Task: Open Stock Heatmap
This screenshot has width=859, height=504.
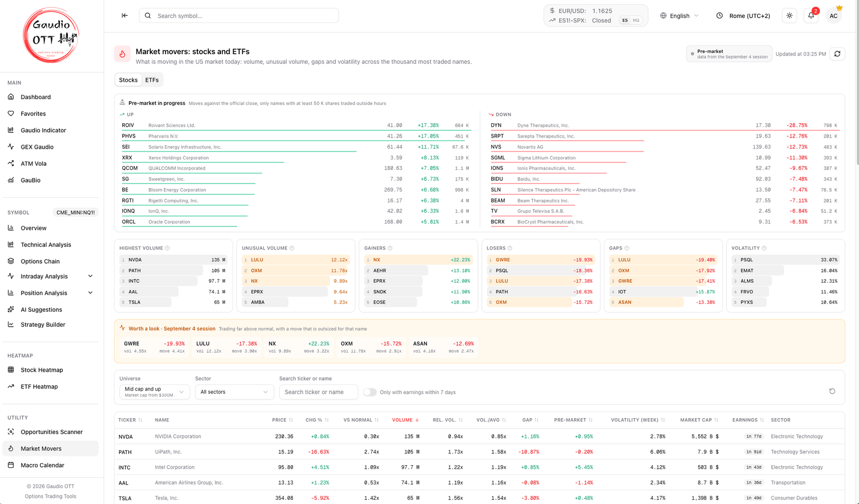Action: click(51, 370)
